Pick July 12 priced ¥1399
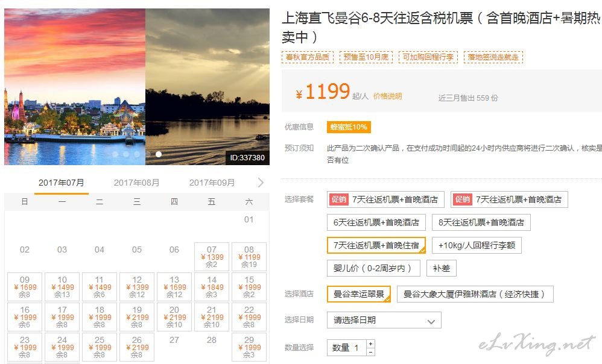This screenshot has height=364, width=602. 137,287
